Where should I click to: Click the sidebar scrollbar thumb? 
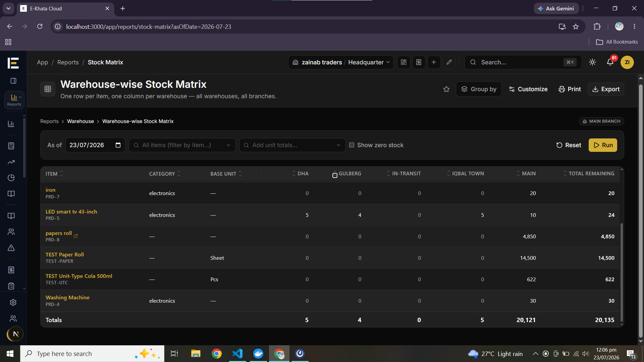(24, 147)
